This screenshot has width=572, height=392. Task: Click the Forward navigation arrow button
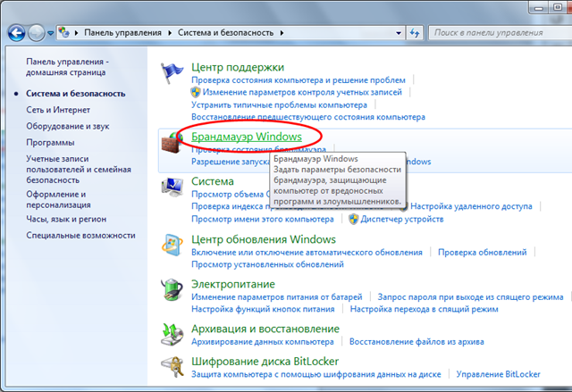(x=36, y=33)
